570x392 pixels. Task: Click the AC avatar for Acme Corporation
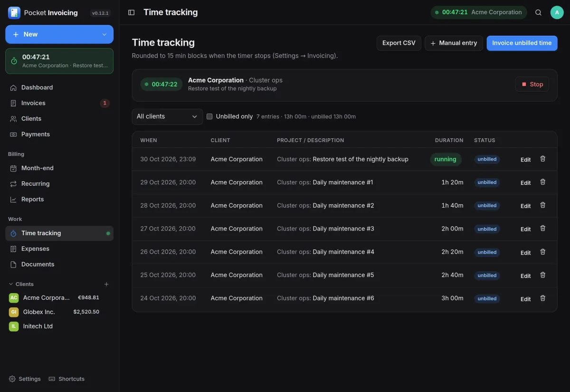tap(14, 297)
